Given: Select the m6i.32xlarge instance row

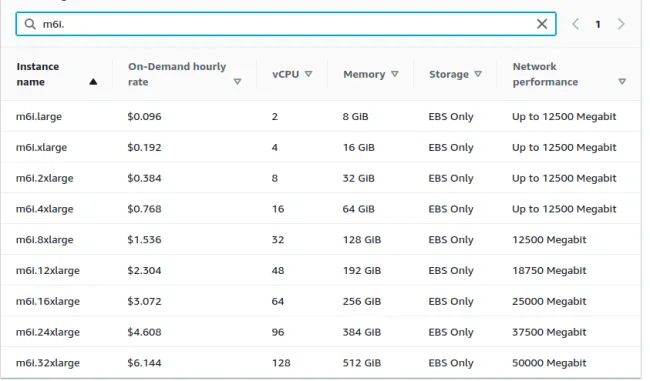Looking at the screenshot, I should 321,363.
